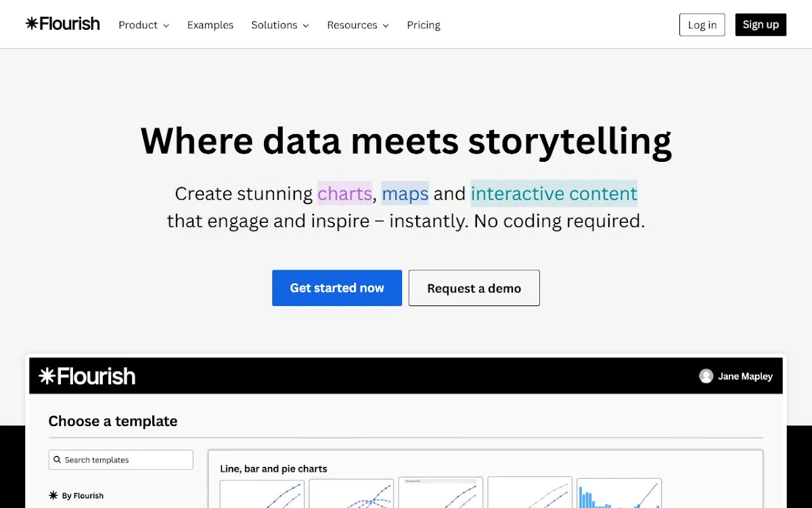Open the Examples page
Image resolution: width=812 pixels, height=508 pixels.
point(210,25)
